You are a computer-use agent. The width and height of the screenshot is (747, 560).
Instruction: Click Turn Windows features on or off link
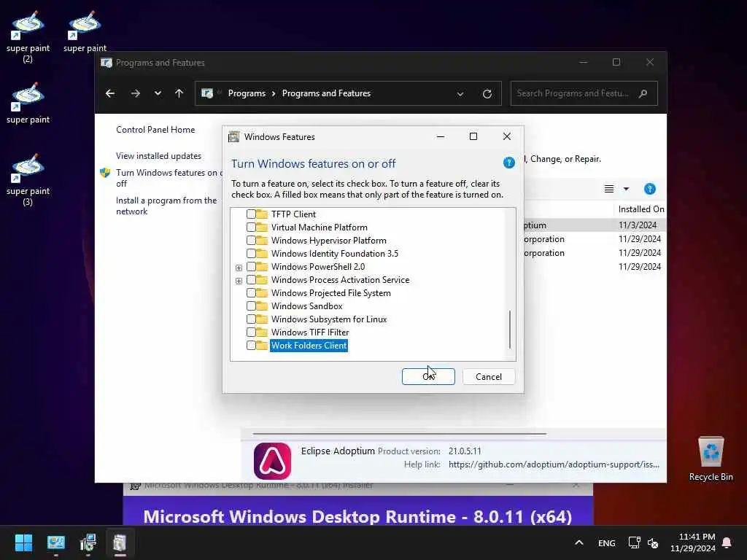point(169,178)
